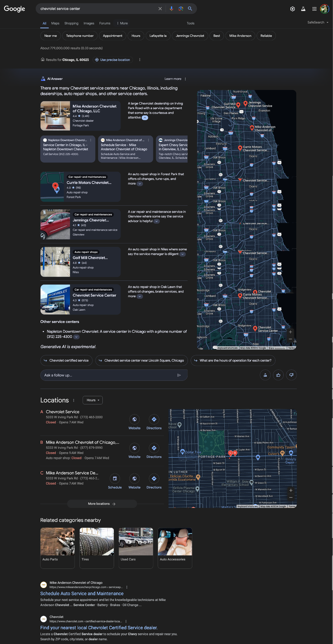The image size is (333, 644).
Task: Click the Google logo
Action: [x=14, y=9]
